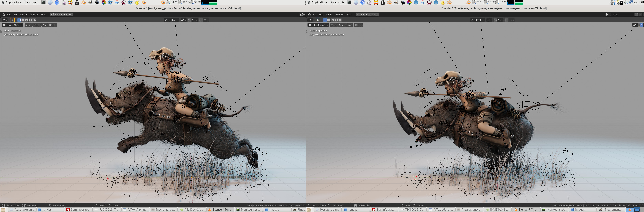
Task: Launch first Godot icon in left top panel
Action: pos(110,2)
